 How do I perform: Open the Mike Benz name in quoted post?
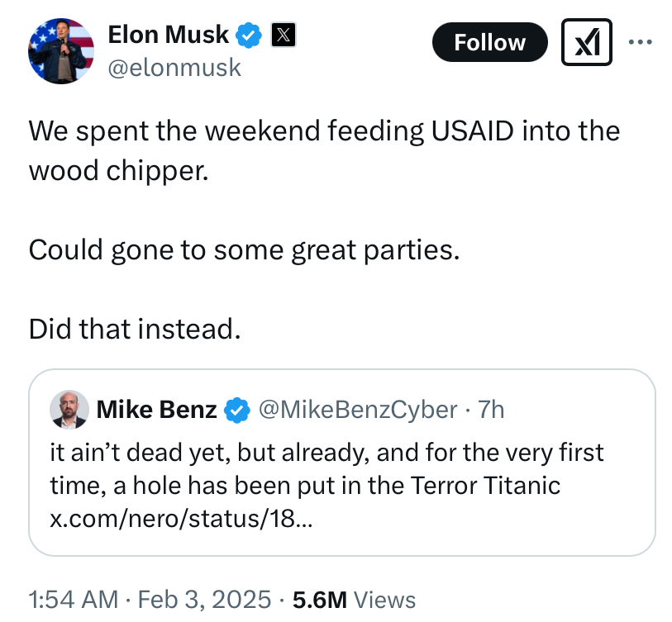tap(157, 409)
